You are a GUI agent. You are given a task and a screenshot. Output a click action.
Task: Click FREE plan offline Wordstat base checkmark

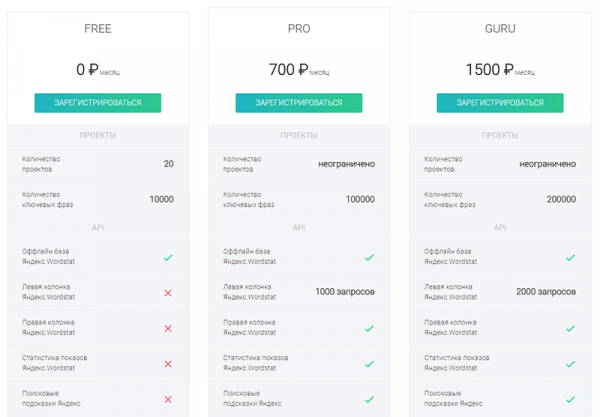click(168, 257)
